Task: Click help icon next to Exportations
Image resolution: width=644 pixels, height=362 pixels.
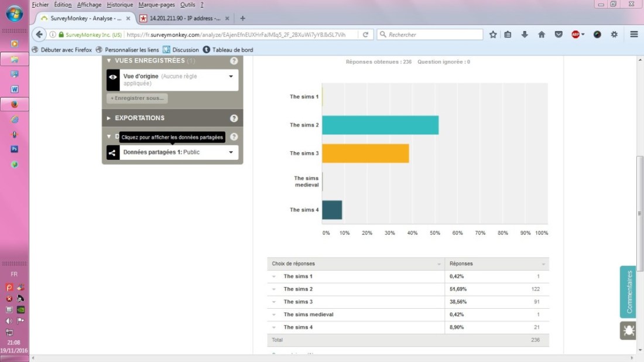Action: [x=234, y=118]
